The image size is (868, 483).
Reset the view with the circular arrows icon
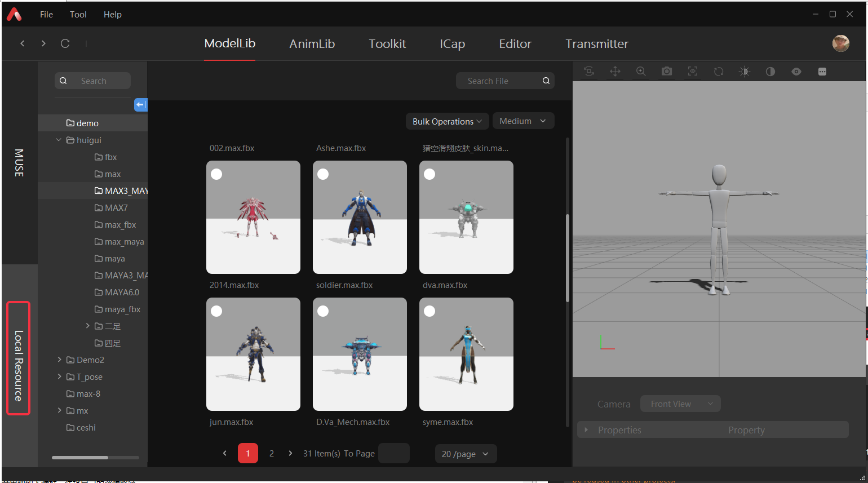pyautogui.click(x=719, y=71)
